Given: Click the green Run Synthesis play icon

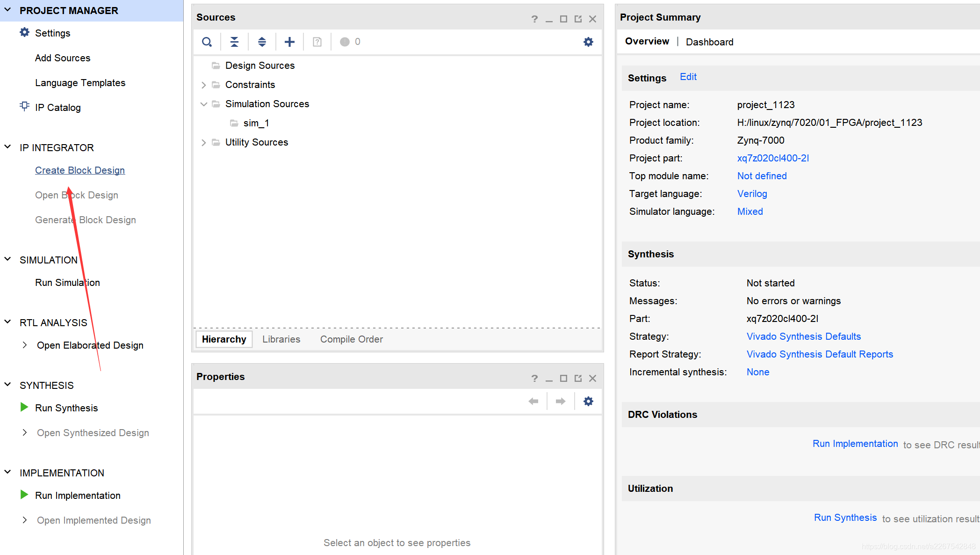Looking at the screenshot, I should point(24,408).
